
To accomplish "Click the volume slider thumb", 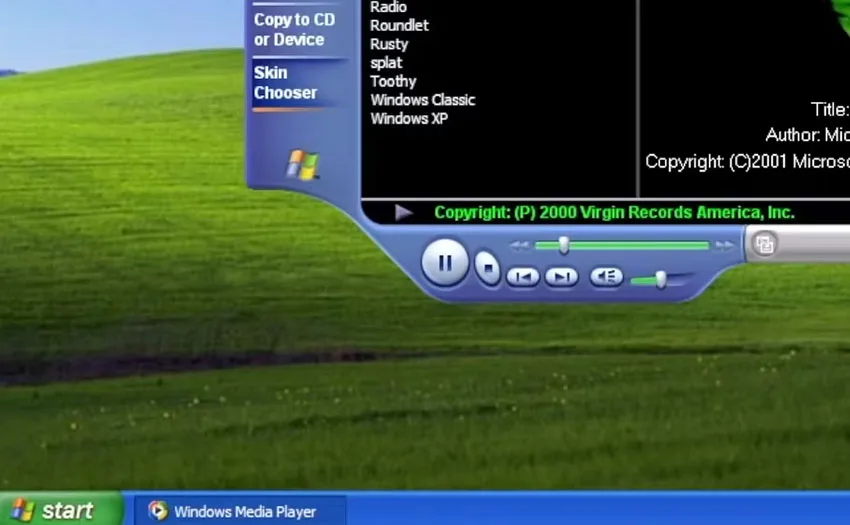I will point(660,280).
